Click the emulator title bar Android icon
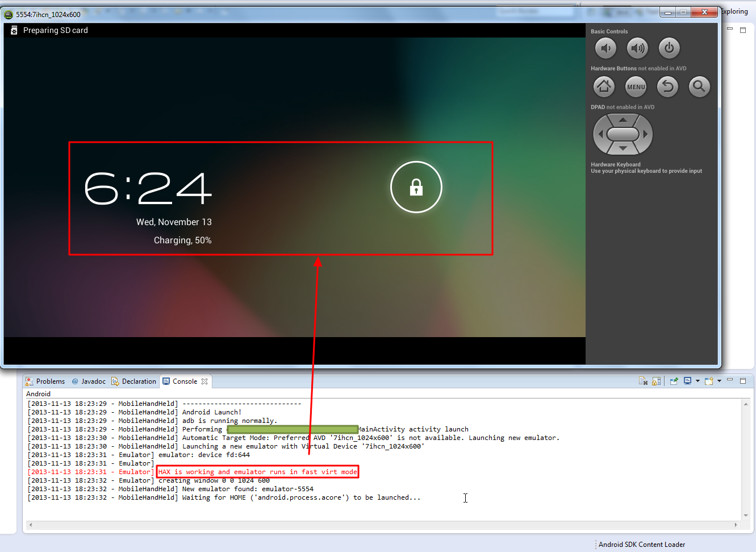This screenshot has width=756, height=552. tap(9, 14)
